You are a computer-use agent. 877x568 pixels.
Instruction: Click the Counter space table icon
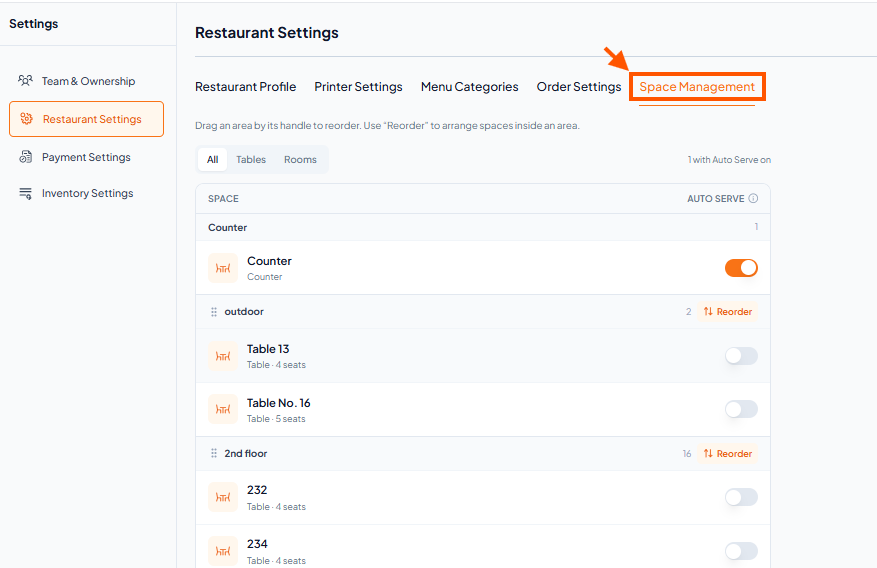tap(223, 268)
